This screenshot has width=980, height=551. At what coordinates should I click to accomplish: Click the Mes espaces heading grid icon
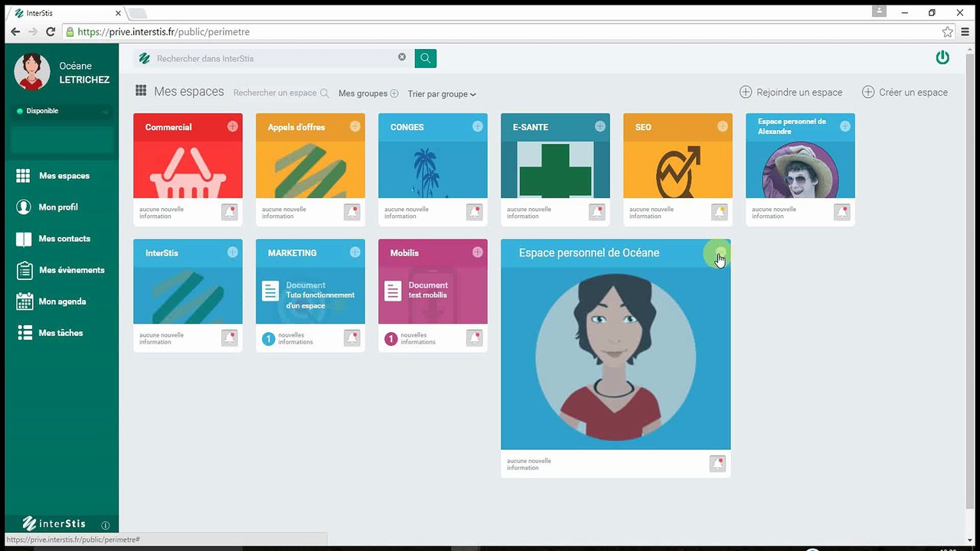[x=141, y=90]
